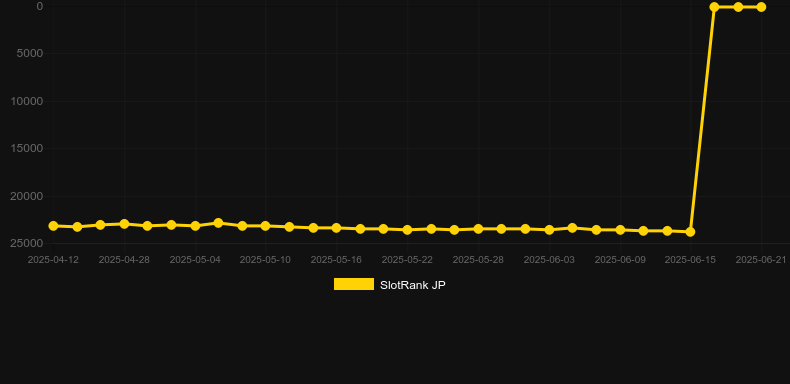Click the middle of three top data points
Image resolution: width=790 pixels, height=384 pixels.
[738, 7]
